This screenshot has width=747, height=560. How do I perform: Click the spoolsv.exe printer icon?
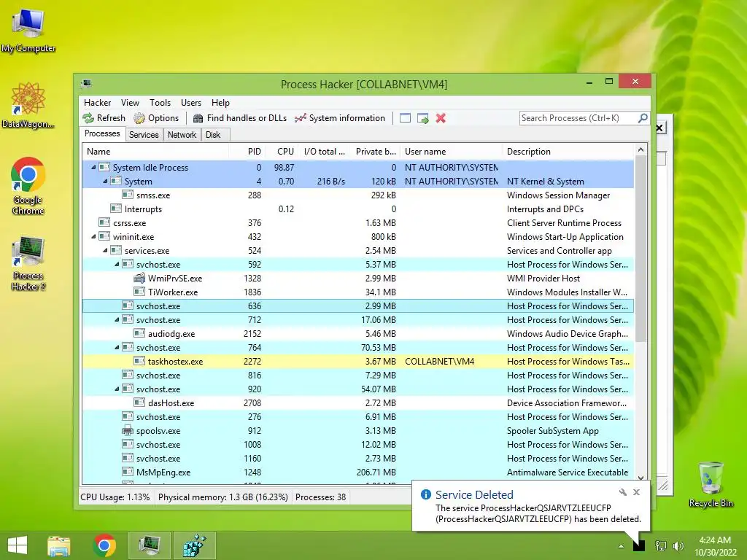[128, 430]
